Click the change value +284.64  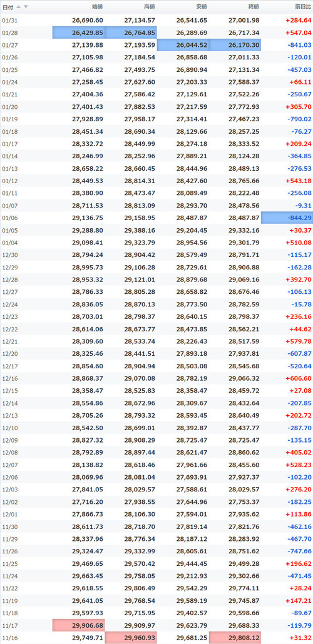click(x=298, y=21)
